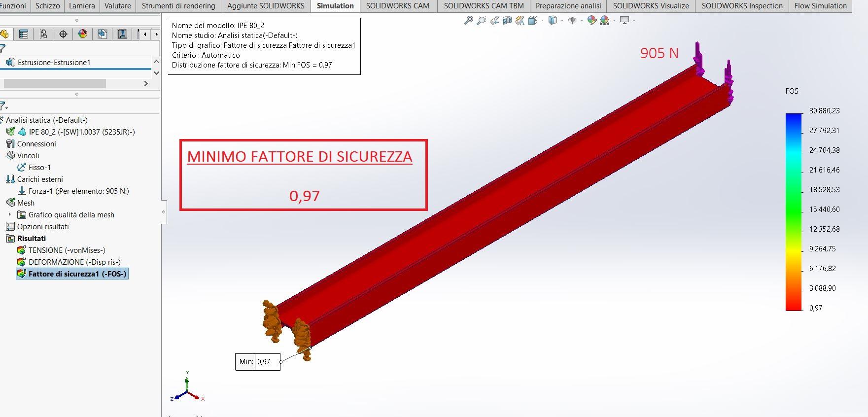
Task: Click the Display Style cube icon
Action: (x=553, y=20)
